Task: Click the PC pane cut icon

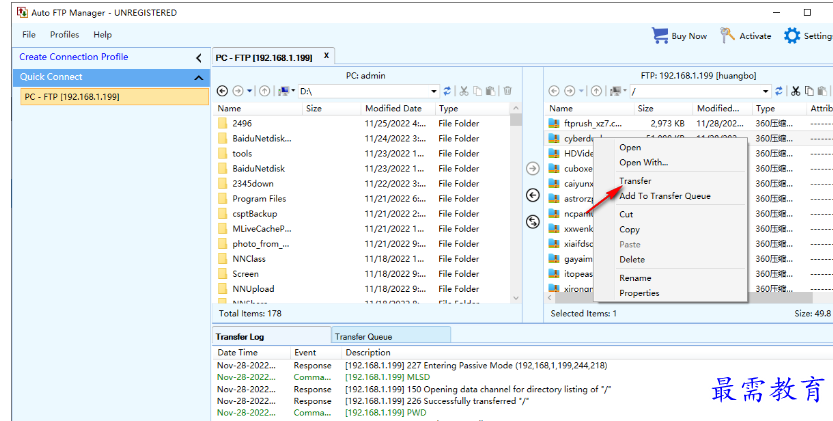Action: click(464, 91)
